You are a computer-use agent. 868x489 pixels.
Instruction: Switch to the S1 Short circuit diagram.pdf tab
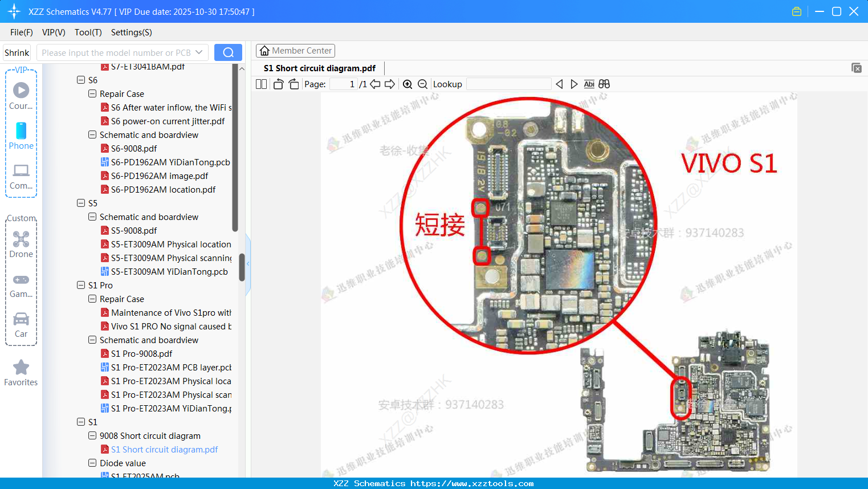pos(319,68)
